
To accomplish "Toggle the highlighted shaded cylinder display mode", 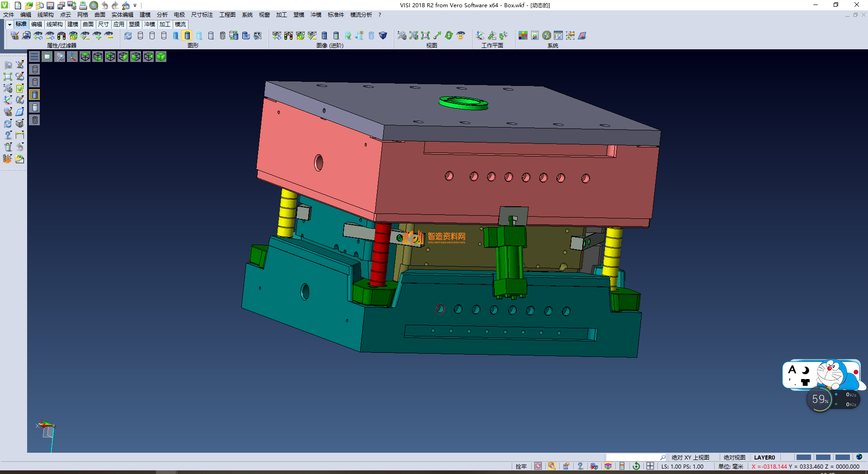I will (x=187, y=36).
